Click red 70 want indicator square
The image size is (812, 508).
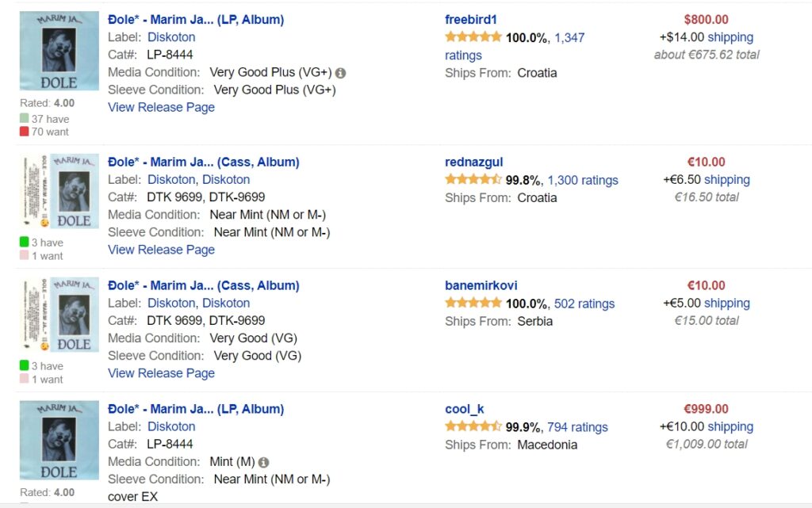[x=25, y=132]
